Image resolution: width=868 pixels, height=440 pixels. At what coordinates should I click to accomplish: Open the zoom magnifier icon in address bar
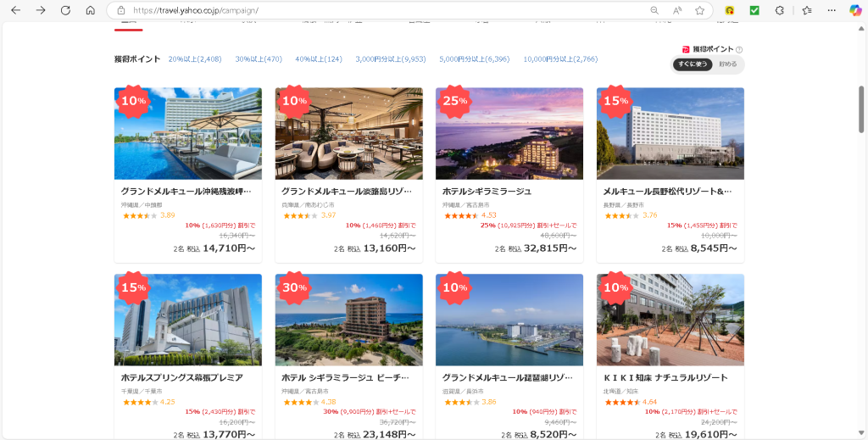point(654,10)
